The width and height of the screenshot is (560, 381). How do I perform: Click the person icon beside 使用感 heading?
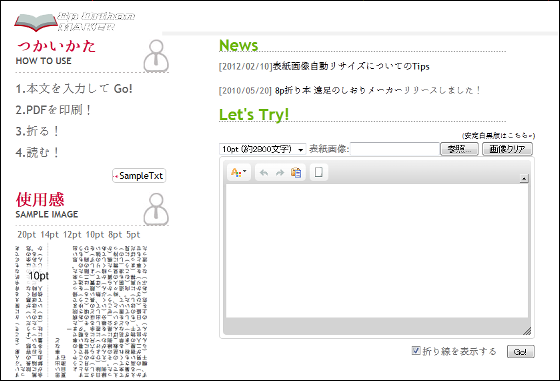[x=156, y=209]
